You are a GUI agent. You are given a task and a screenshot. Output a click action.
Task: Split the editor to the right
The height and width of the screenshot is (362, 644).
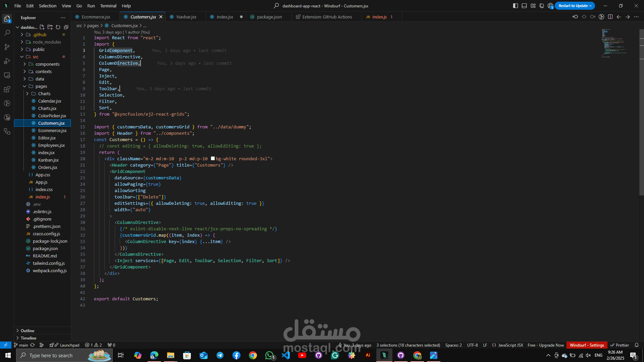point(610,17)
